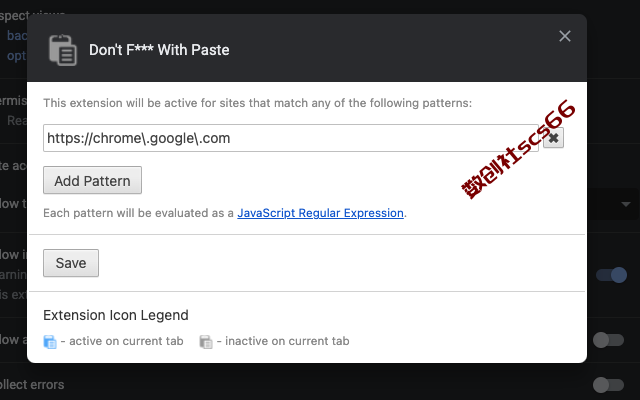Click the Don't F*** With Paste title
The image size is (640, 400).
coord(159,50)
